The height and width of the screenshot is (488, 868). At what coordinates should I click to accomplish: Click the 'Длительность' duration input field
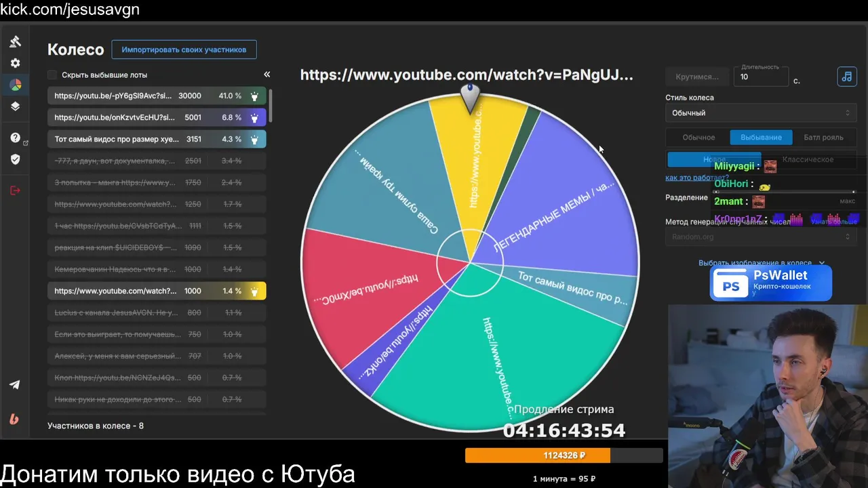coord(761,77)
